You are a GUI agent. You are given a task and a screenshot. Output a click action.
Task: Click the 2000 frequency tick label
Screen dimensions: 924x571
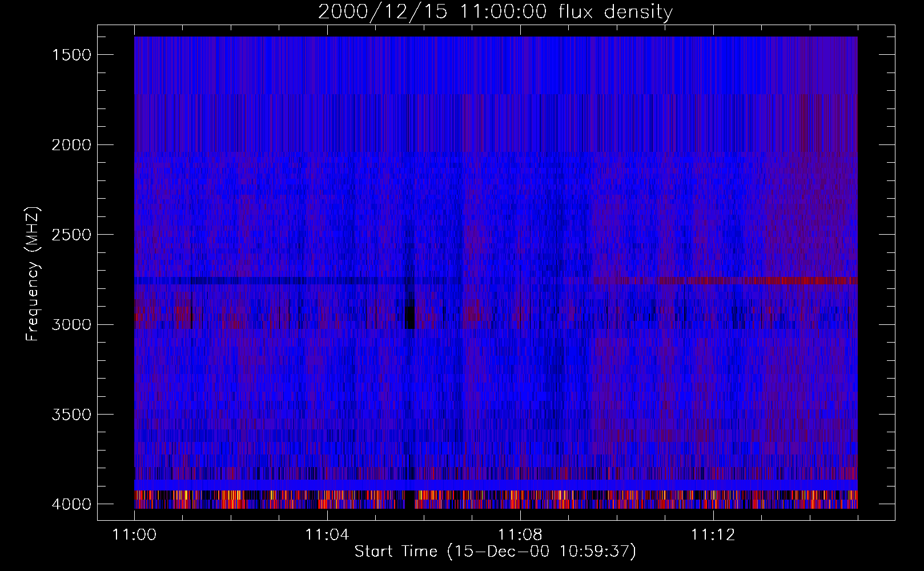pos(71,145)
